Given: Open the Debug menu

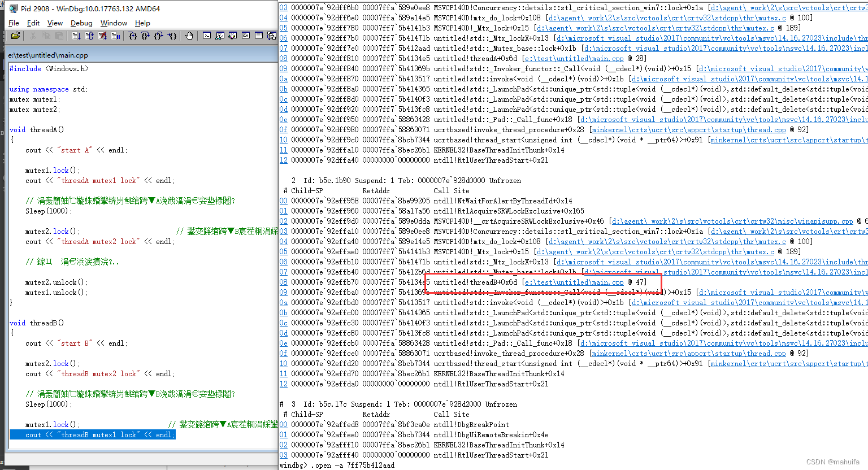Looking at the screenshot, I should [81, 23].
